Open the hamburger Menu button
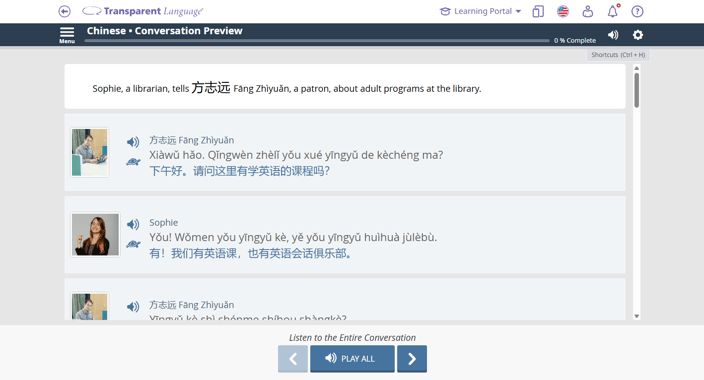The height and width of the screenshot is (380, 704). pyautogui.click(x=67, y=35)
